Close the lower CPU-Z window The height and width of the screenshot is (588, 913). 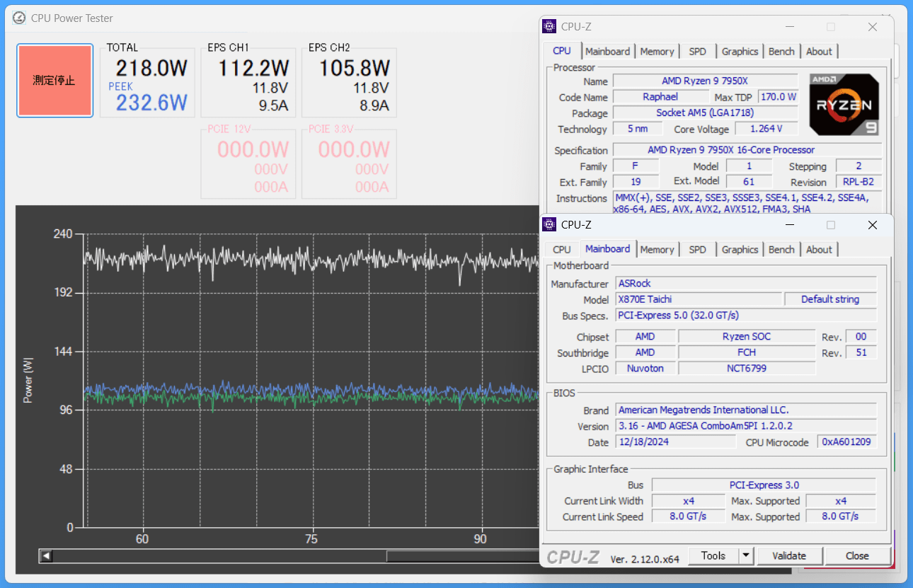point(873,225)
